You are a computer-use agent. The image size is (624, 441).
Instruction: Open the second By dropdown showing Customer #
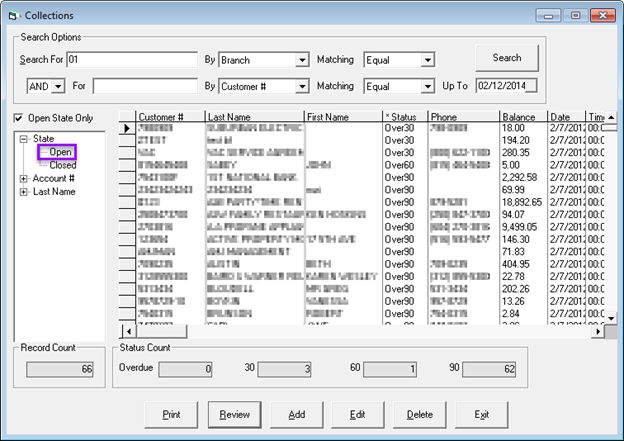click(x=302, y=86)
